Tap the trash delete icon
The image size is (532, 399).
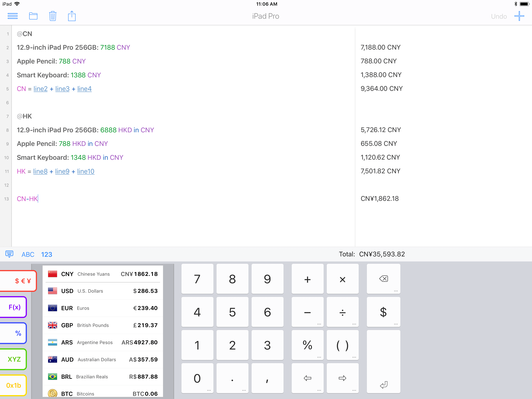click(53, 16)
